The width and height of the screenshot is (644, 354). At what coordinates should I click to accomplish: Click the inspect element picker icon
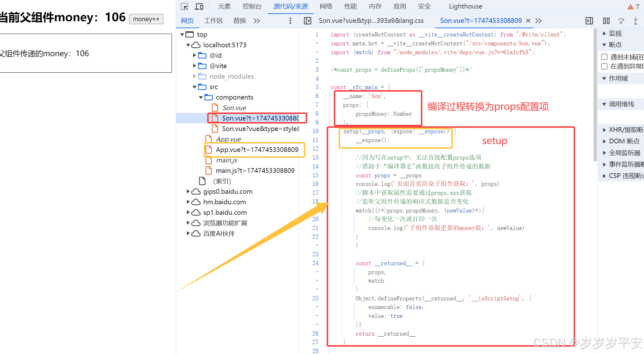click(x=184, y=6)
